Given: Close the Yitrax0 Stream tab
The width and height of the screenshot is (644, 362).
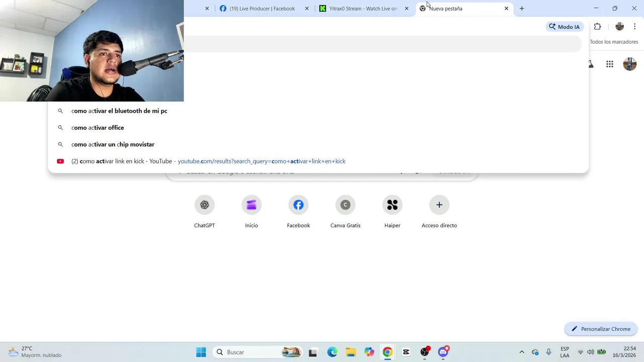Looking at the screenshot, I should pyautogui.click(x=407, y=9).
